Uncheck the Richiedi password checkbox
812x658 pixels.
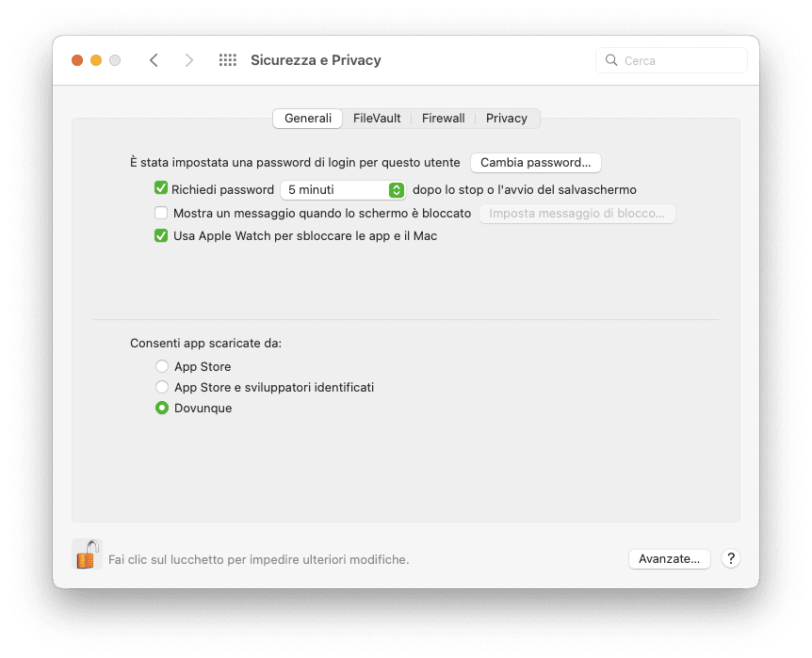pos(161,188)
